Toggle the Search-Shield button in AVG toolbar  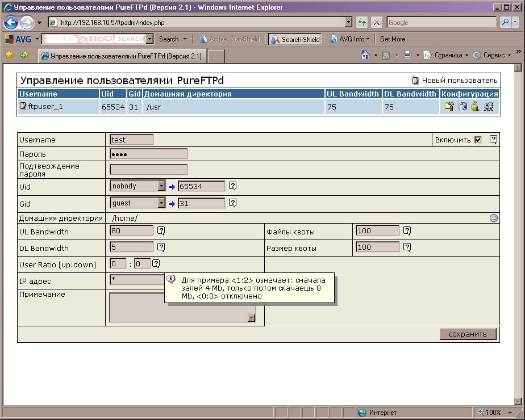coord(295,39)
